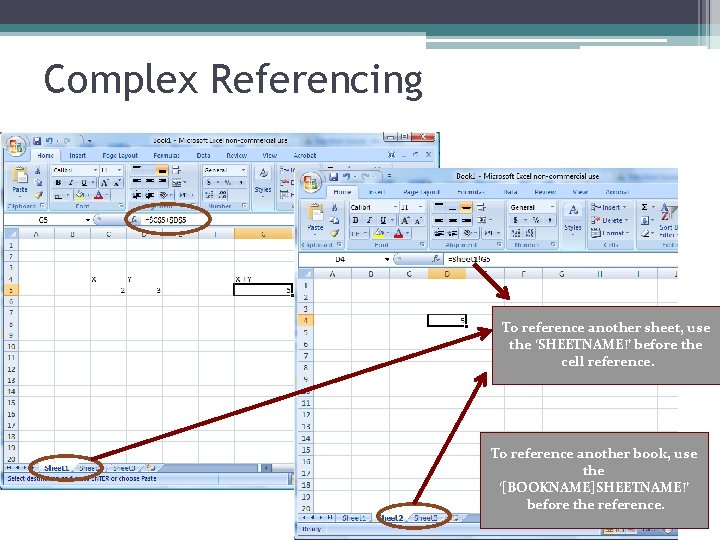
Task: Click Sort & Filter in the front window
Action: point(668,220)
